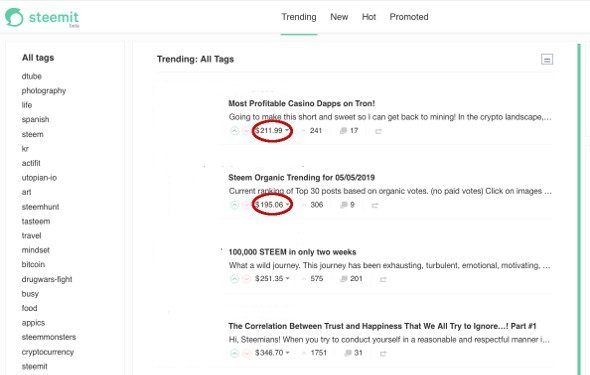Viewport: 590px width, 375px height.
Task: Switch to the New tab
Action: pos(339,17)
